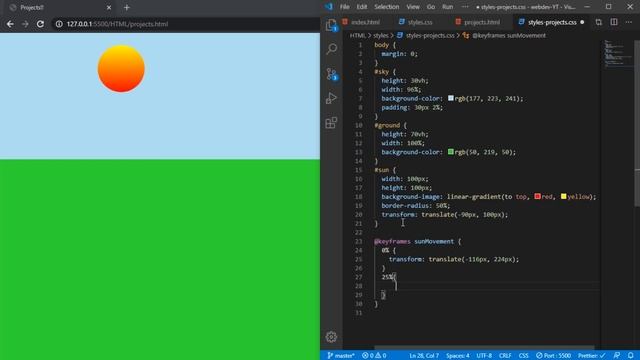Click the Spaces: 4 indentation setting
Viewport: 640px width, 360px height.
pos(458,356)
